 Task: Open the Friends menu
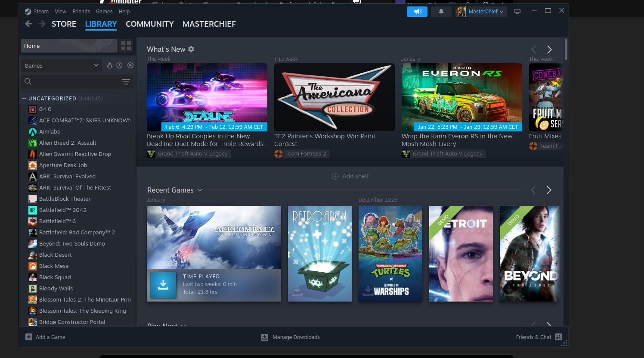(x=81, y=12)
